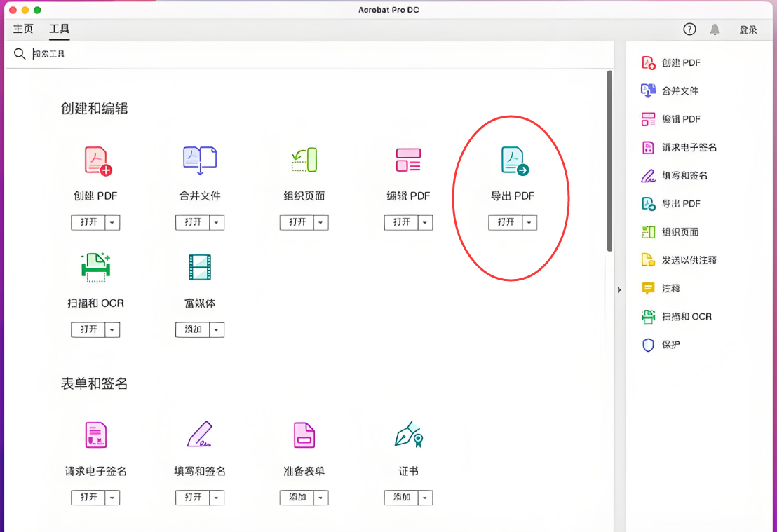Click sidebar 保护 shield icon
This screenshot has height=532, width=777.
click(648, 345)
